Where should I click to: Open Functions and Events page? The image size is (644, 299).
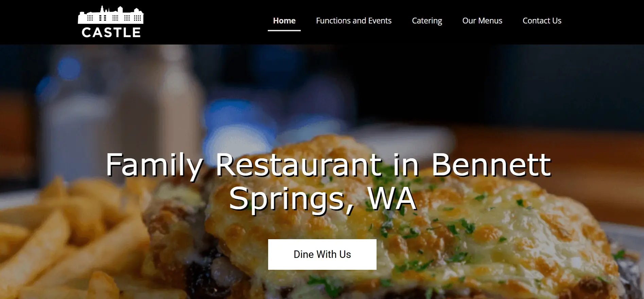click(x=353, y=21)
